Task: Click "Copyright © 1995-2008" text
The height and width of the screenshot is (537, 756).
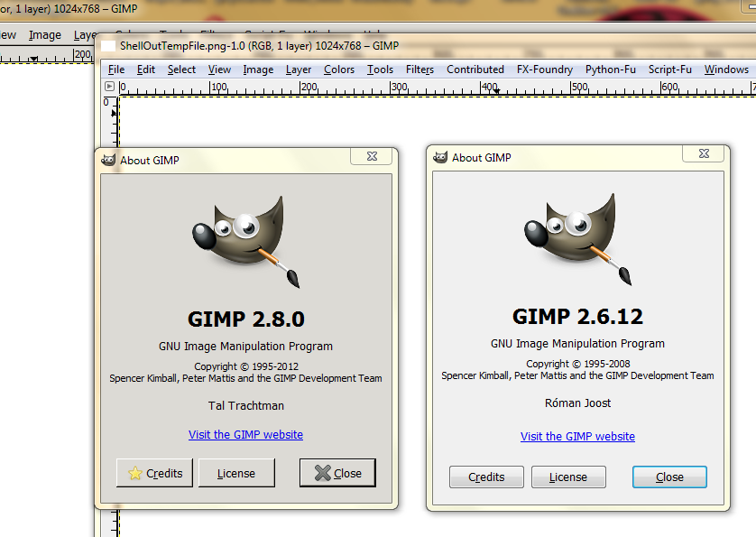Action: pos(578,364)
